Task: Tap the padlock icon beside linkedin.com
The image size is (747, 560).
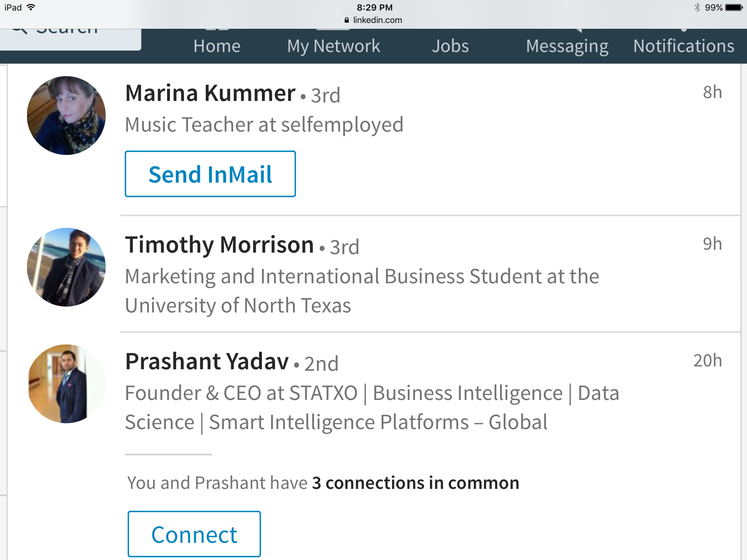Action: coord(347,20)
